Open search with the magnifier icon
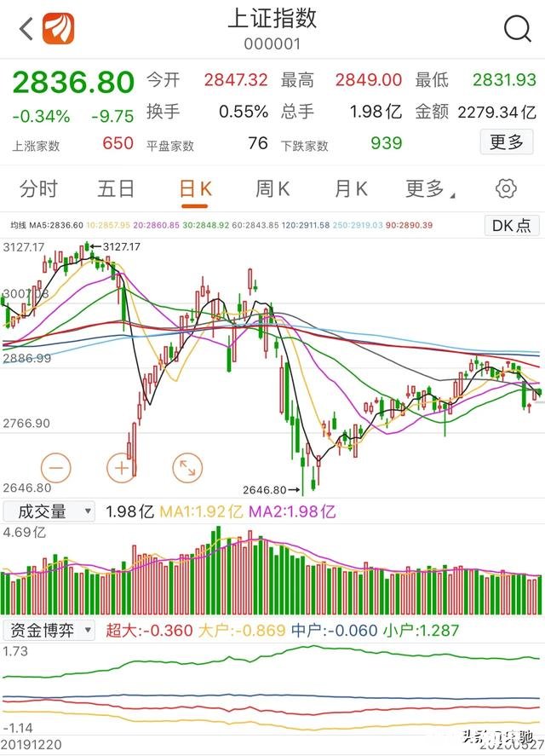The image size is (545, 756). 515,28
